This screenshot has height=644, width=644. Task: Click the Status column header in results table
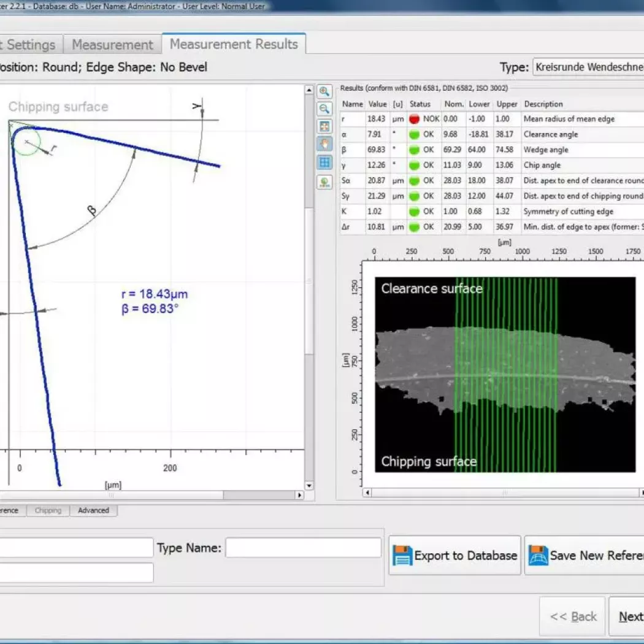coord(420,104)
